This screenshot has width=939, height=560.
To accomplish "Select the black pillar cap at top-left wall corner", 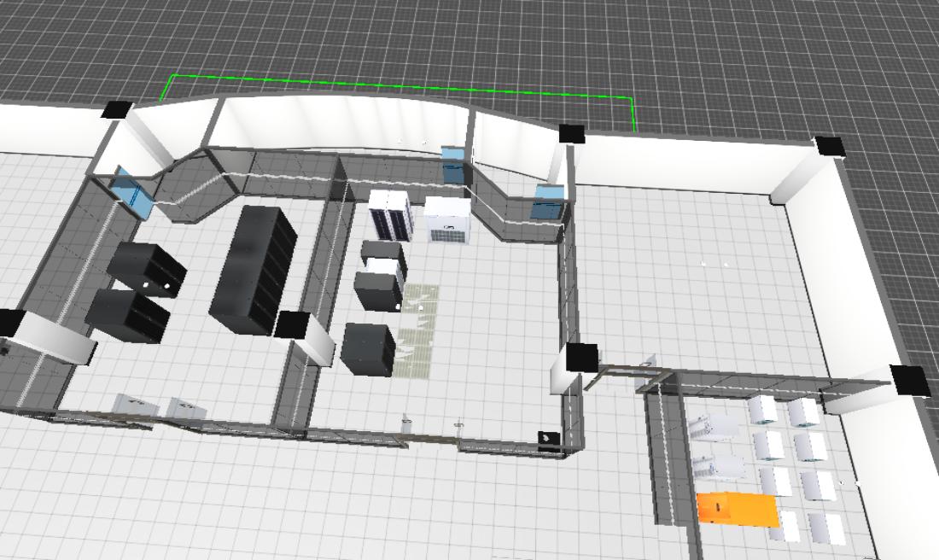I will coord(116,109).
